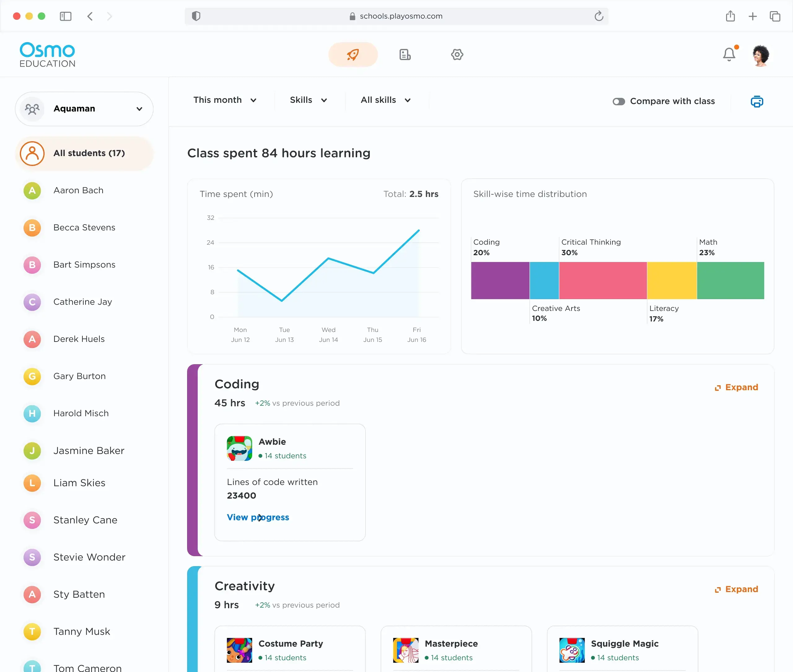Screen dimensions: 793x672
Task: Show the tab overview
Action: pyautogui.click(x=775, y=16)
